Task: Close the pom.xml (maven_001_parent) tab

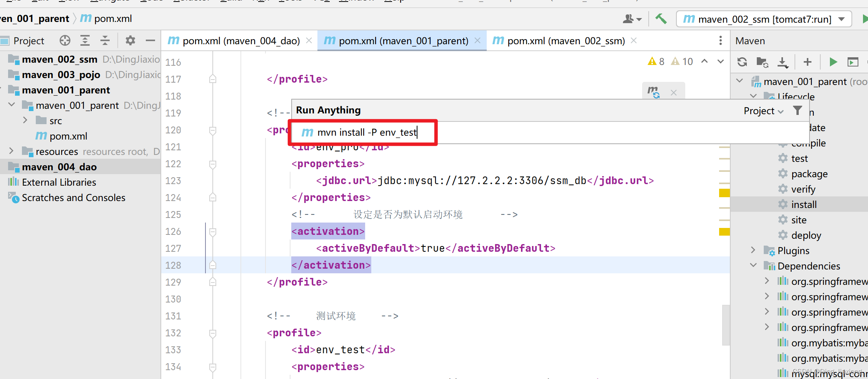Action: pyautogui.click(x=477, y=40)
